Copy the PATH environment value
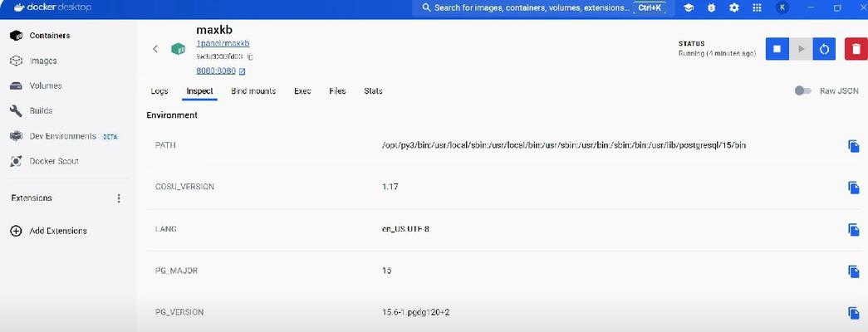 click(854, 146)
